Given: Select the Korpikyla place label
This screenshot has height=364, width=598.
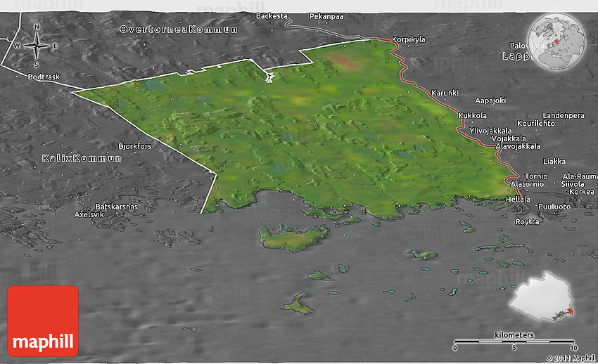Looking at the screenshot, I should pyautogui.click(x=408, y=40).
